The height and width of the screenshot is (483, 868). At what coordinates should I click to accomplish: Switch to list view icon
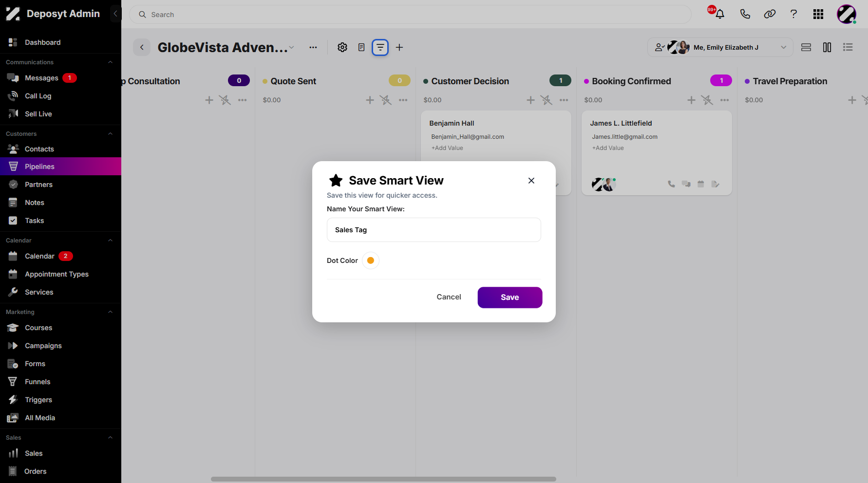848,47
